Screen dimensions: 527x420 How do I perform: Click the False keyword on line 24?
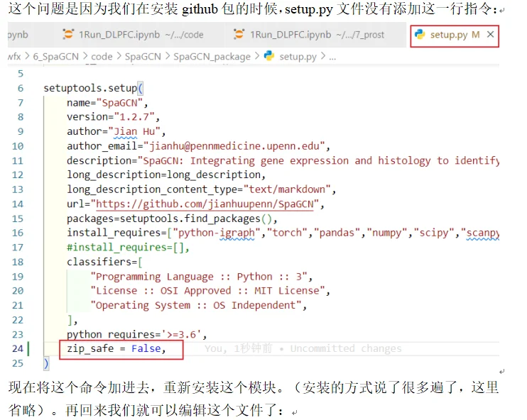[146, 349]
